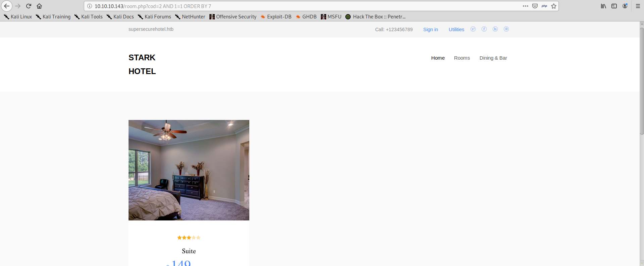Open the Offensive Security bookmark

point(233,17)
